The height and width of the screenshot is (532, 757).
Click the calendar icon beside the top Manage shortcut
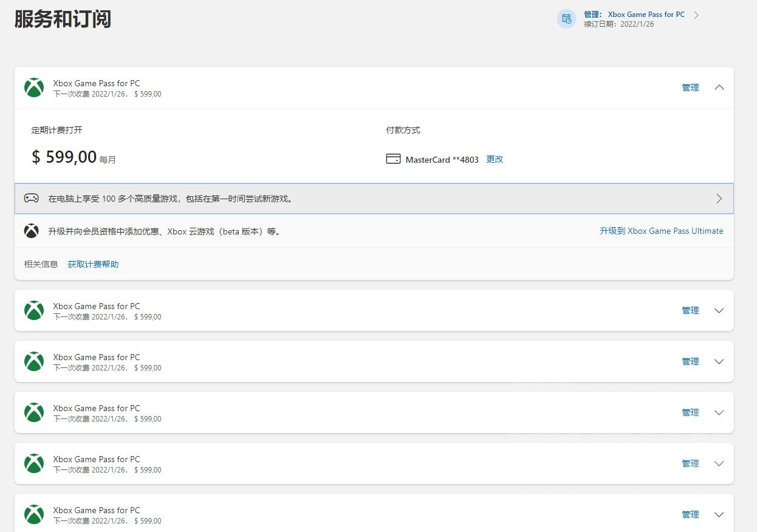pos(566,19)
